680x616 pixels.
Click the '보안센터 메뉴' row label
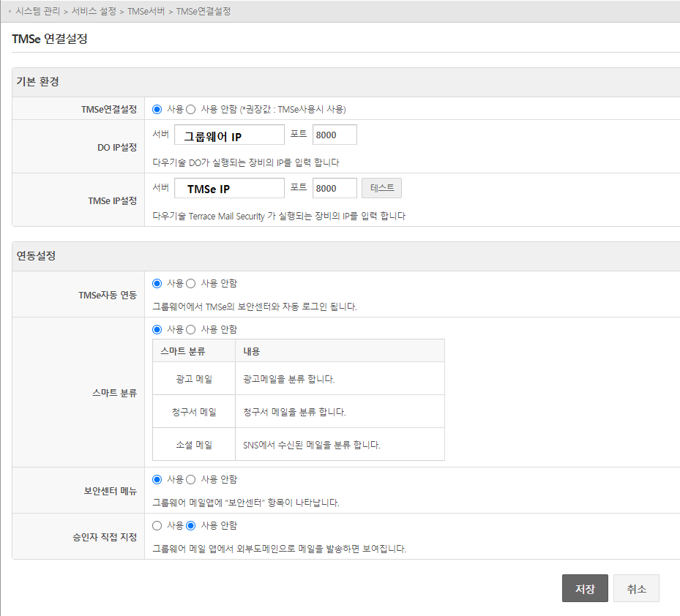tap(110, 491)
